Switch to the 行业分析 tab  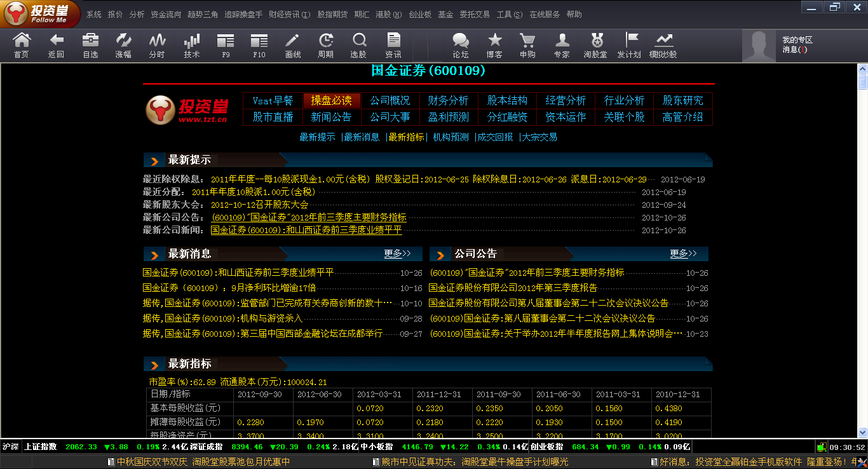coord(624,100)
